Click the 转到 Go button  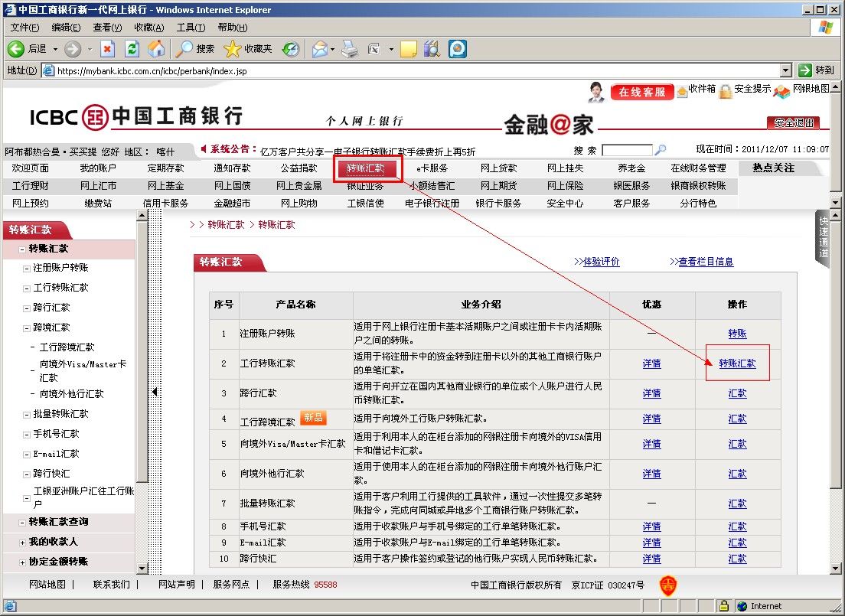point(817,70)
